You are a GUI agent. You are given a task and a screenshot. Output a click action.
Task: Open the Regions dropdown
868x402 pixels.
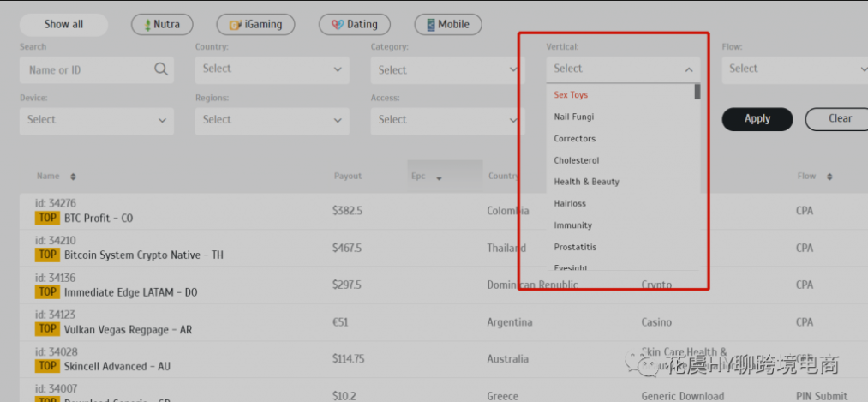tap(272, 120)
